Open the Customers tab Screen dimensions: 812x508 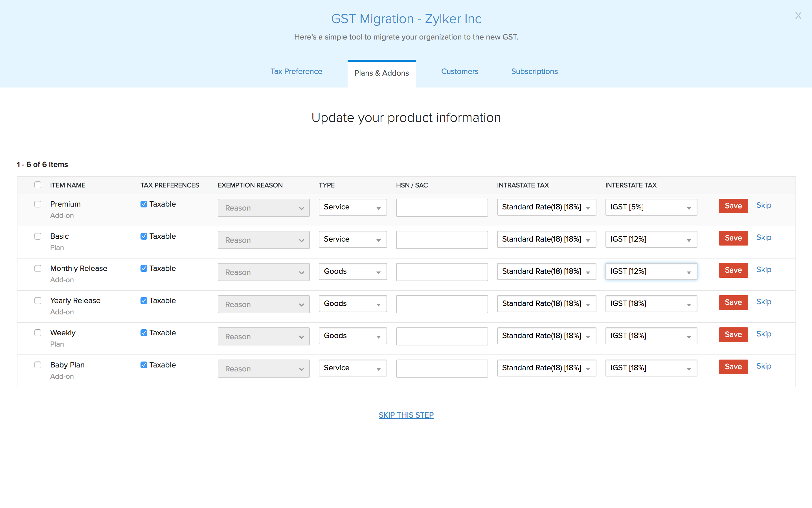[x=459, y=71]
